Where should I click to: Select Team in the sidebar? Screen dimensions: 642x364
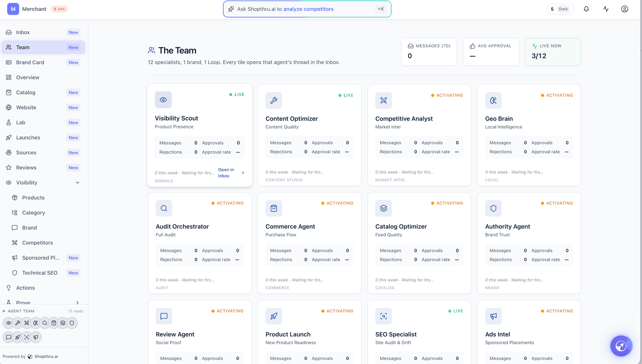pyautogui.click(x=43, y=47)
